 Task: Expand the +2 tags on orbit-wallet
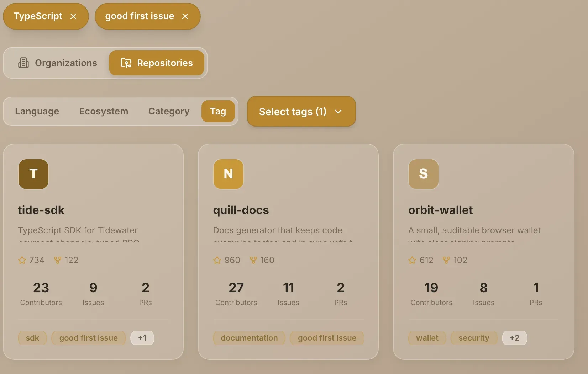[515, 338]
